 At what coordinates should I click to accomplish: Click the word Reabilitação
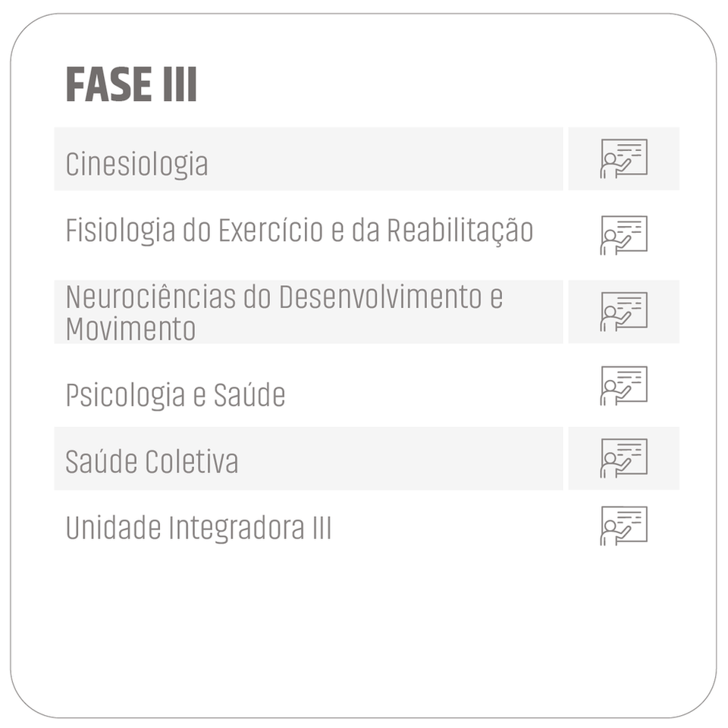click(460, 231)
